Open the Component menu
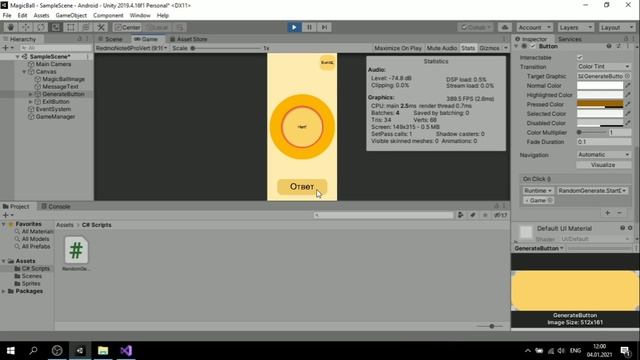The image size is (640, 360). (x=108, y=16)
